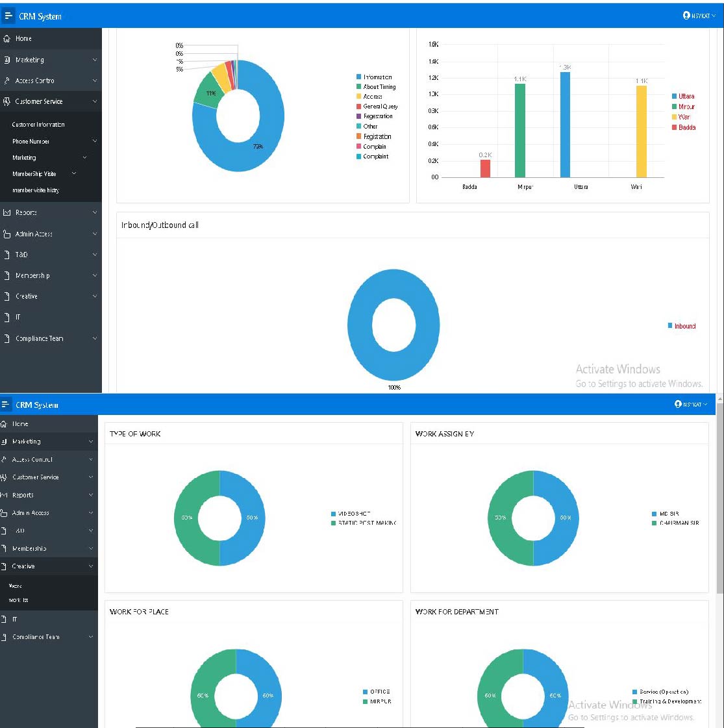Expand Phone Number submenu chevron
This screenshot has height=728, width=724.
pyautogui.click(x=95, y=141)
